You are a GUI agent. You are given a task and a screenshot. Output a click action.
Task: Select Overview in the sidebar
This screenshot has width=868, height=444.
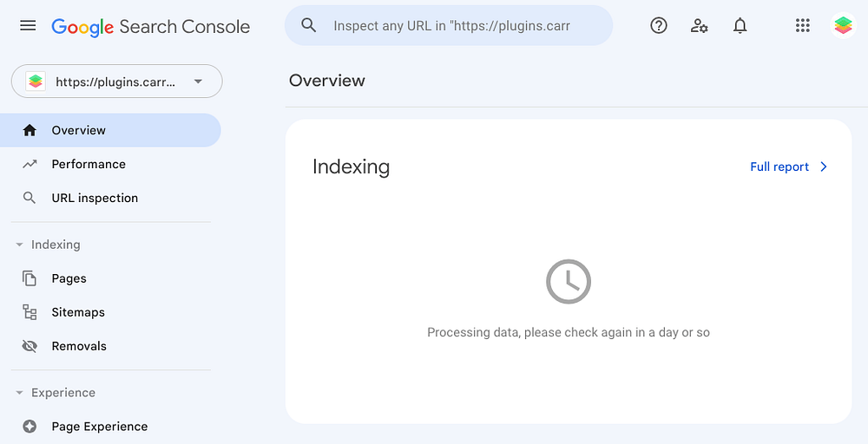pyautogui.click(x=78, y=130)
